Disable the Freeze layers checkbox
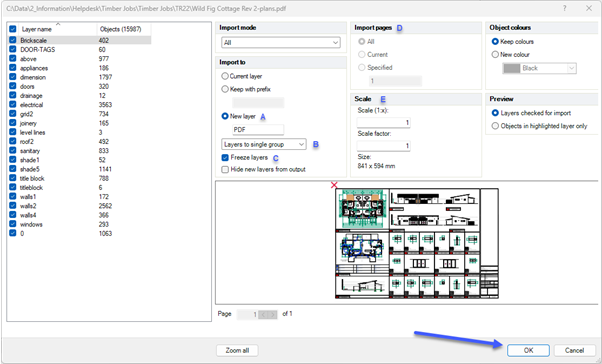Viewport: 602px width, 364px height. (x=225, y=158)
